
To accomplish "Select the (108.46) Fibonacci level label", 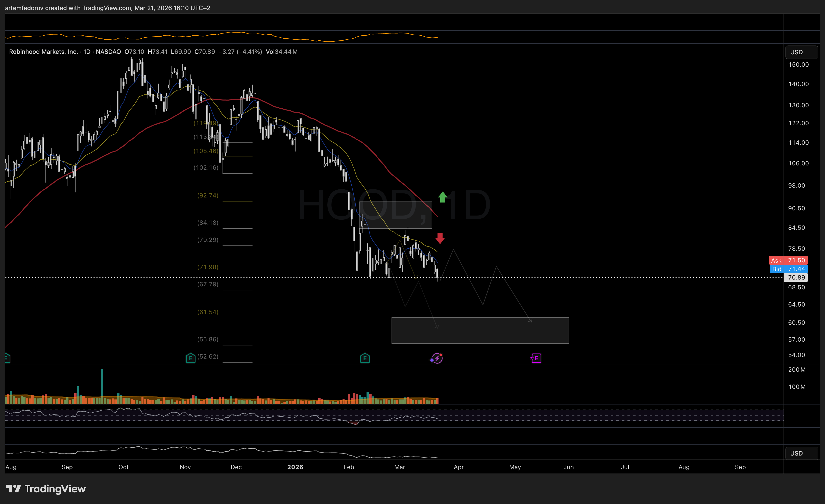I will click(206, 151).
